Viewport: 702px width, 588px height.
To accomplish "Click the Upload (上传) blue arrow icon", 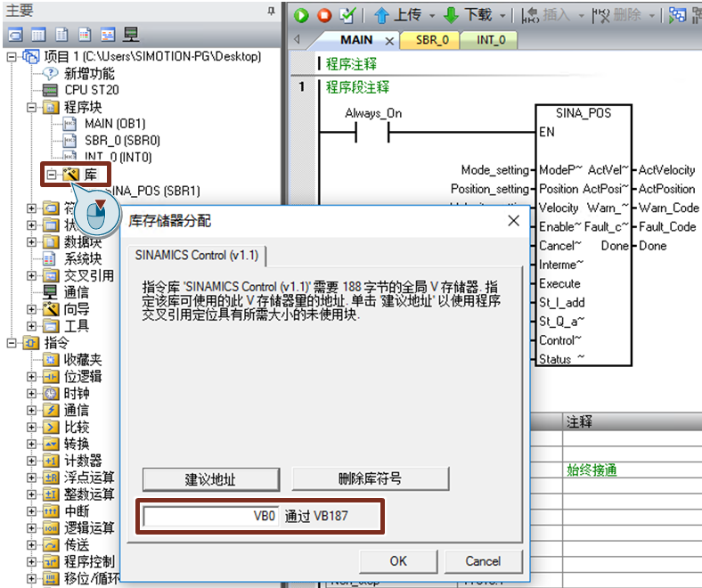I will tap(381, 16).
